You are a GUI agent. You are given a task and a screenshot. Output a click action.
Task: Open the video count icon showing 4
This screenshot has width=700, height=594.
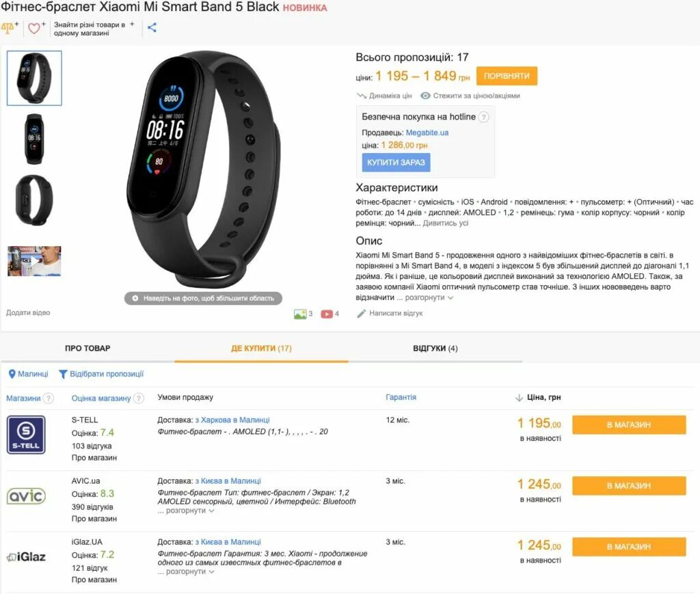(x=330, y=314)
